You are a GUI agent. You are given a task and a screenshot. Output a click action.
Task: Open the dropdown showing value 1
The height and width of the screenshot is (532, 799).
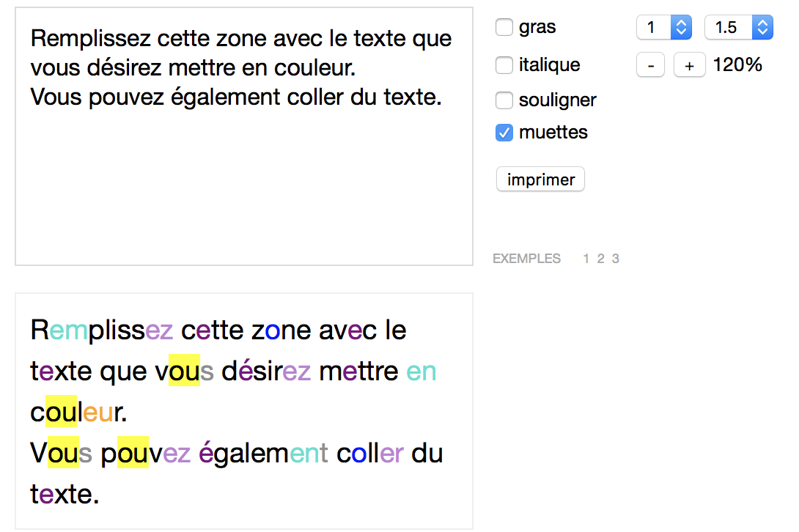[x=663, y=28]
